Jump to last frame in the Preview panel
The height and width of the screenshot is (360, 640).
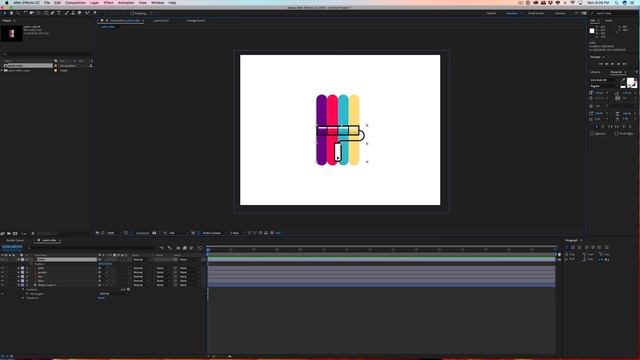coord(624,64)
